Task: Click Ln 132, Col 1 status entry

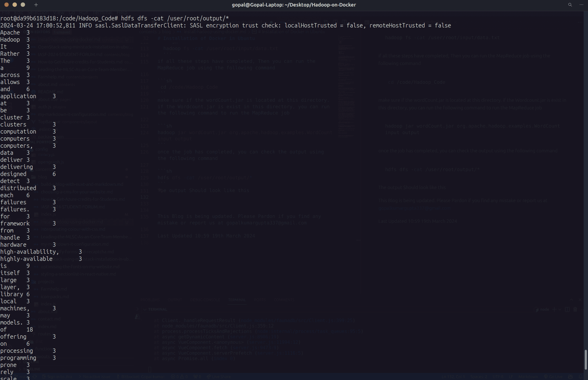Action: click(453, 377)
